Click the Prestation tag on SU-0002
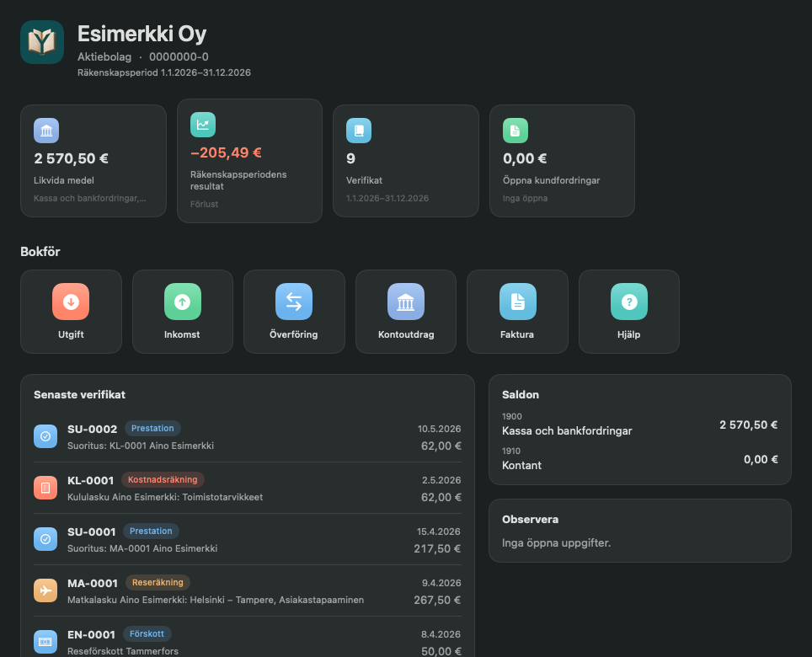The image size is (812, 657). pyautogui.click(x=152, y=428)
